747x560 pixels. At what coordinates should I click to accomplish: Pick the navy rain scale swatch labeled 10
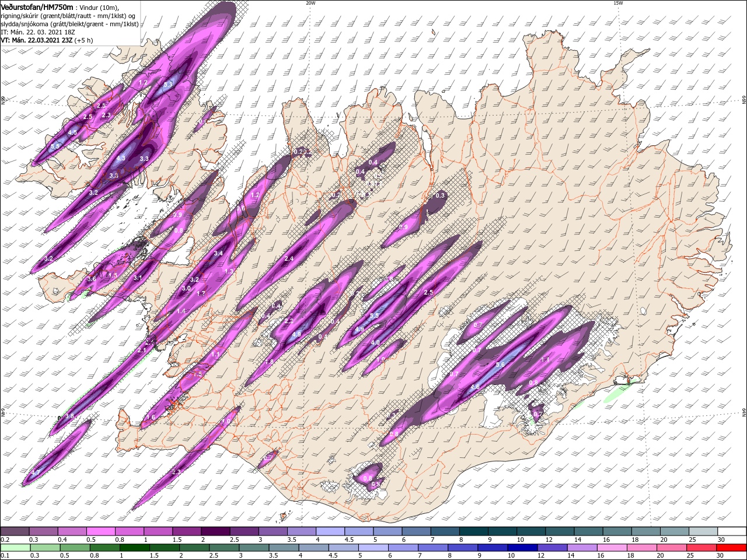click(521, 548)
